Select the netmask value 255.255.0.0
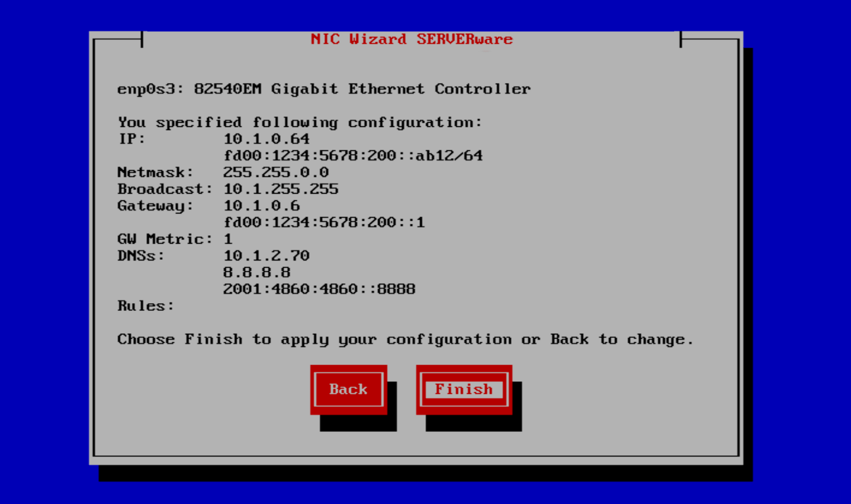This screenshot has width=851, height=504. [275, 173]
